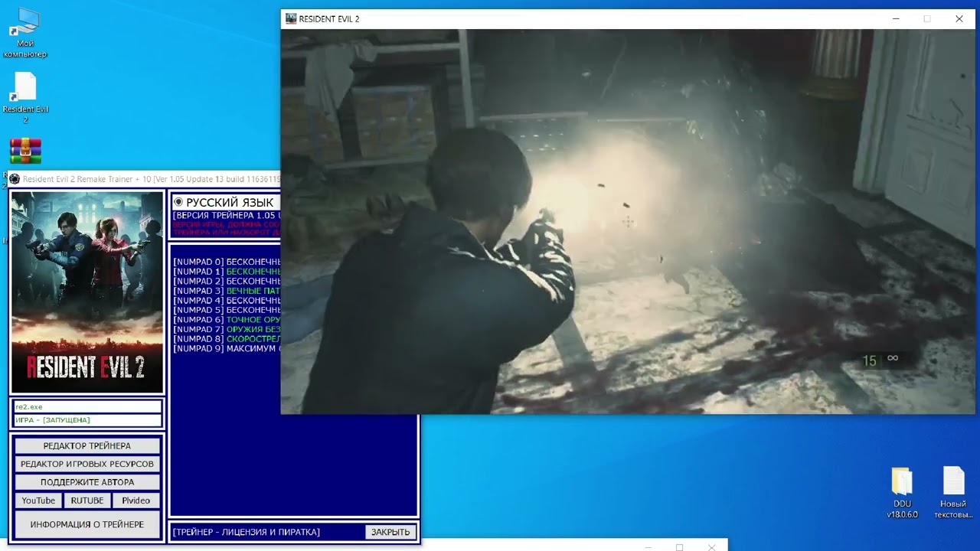Click the Resident Evil 2 game window title icon
The height and width of the screenshot is (551, 980).
pos(291,18)
